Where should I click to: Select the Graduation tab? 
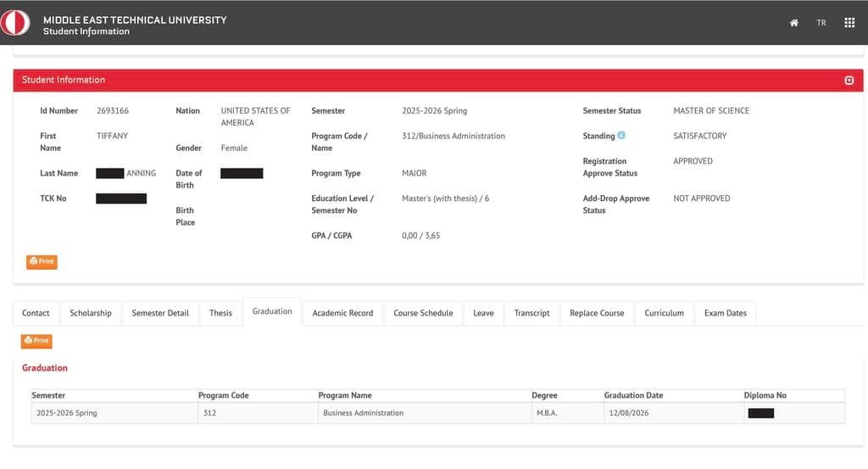(272, 312)
